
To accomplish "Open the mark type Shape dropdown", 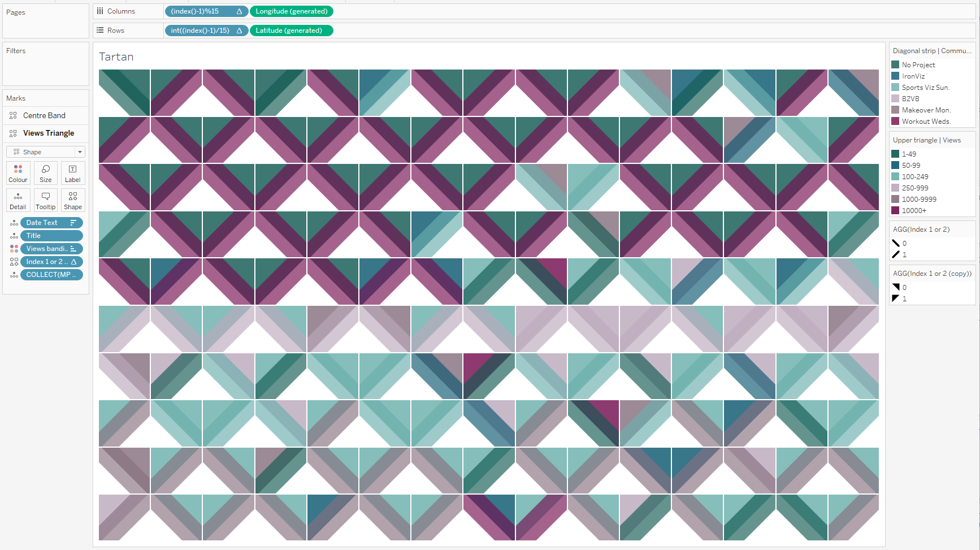I will 46,152.
